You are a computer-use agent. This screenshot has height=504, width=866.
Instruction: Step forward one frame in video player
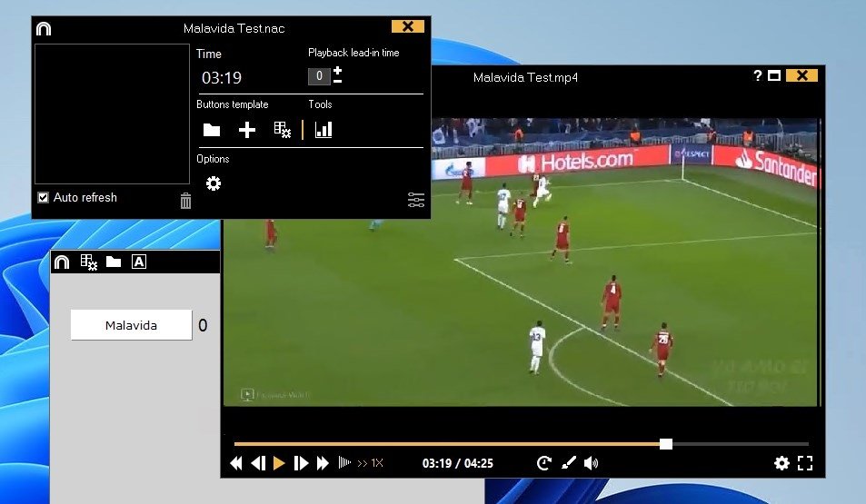pyautogui.click(x=301, y=463)
